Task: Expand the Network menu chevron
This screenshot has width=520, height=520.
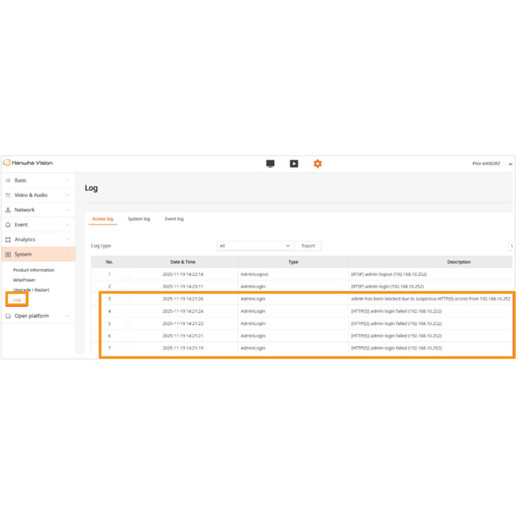Action: (67, 210)
